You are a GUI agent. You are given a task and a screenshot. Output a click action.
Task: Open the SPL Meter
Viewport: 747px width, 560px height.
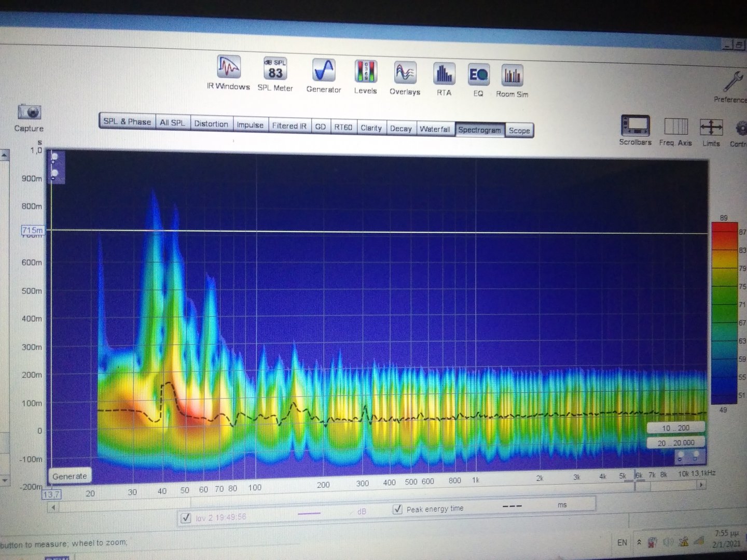(x=275, y=69)
